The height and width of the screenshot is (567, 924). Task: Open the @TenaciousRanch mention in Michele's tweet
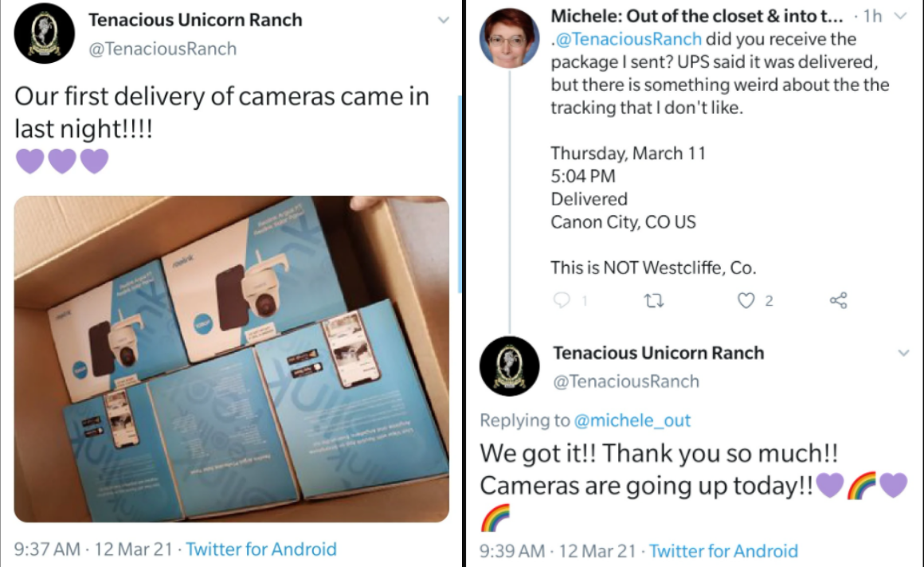pos(628,39)
